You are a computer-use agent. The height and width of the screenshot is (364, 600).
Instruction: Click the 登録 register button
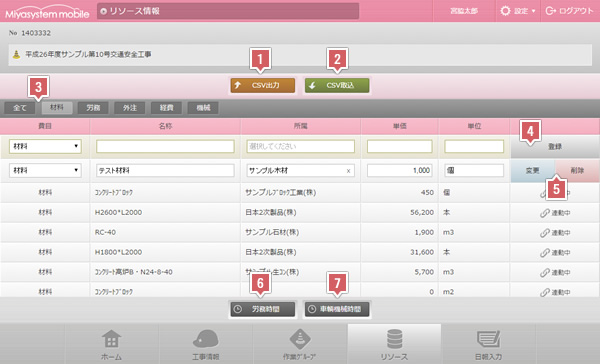(555, 147)
